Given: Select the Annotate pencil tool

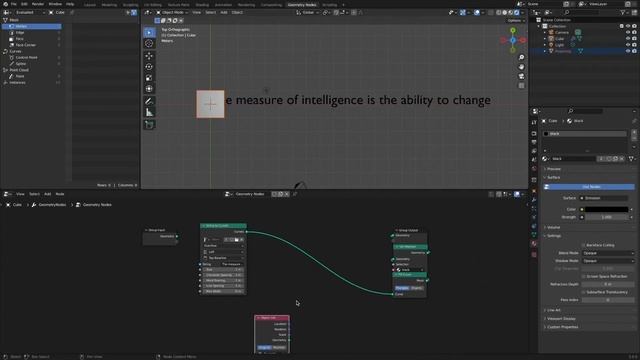Looking at the screenshot, I should [149, 101].
